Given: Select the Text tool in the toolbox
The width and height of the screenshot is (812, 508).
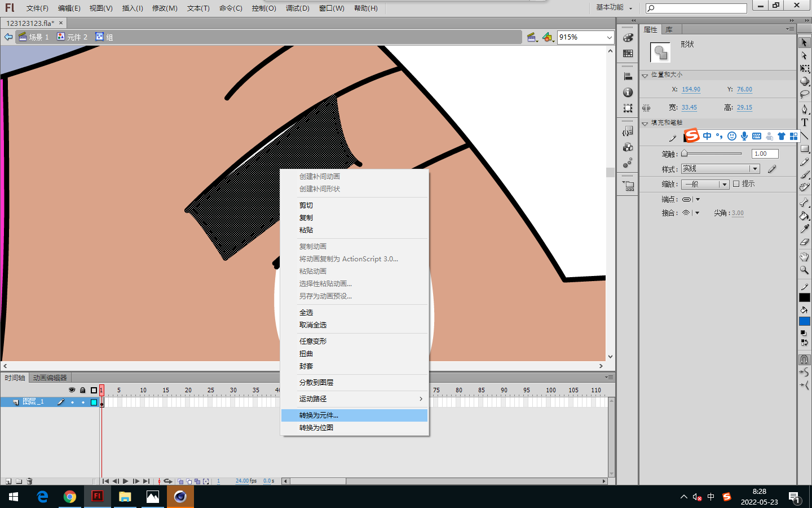Looking at the screenshot, I should (x=805, y=122).
